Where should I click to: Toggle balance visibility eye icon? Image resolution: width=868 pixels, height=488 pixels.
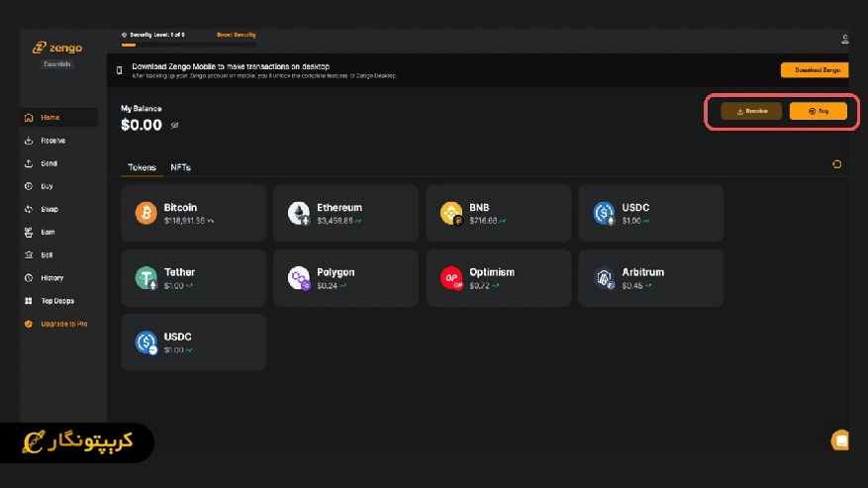point(174,125)
